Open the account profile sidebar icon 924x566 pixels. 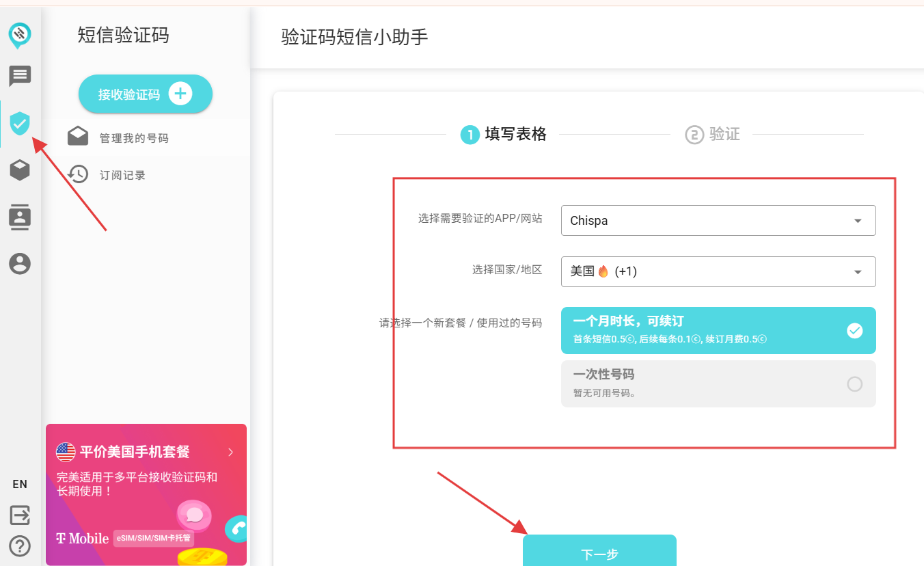coord(20,263)
